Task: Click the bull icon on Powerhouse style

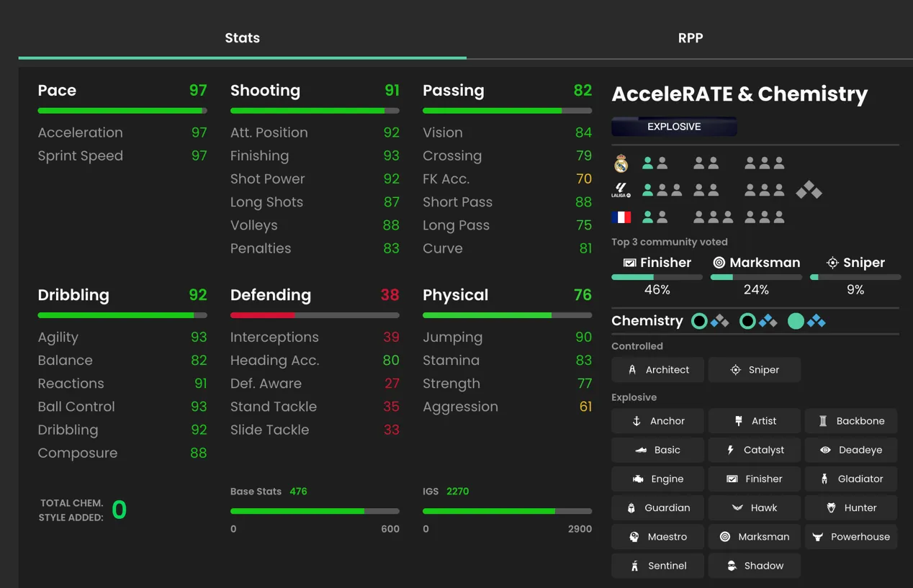Action: pyautogui.click(x=817, y=537)
